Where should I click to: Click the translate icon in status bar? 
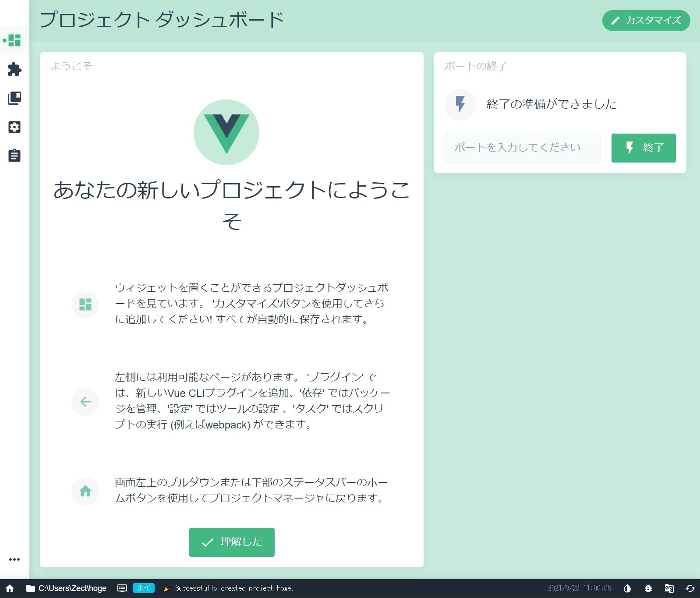(x=669, y=588)
